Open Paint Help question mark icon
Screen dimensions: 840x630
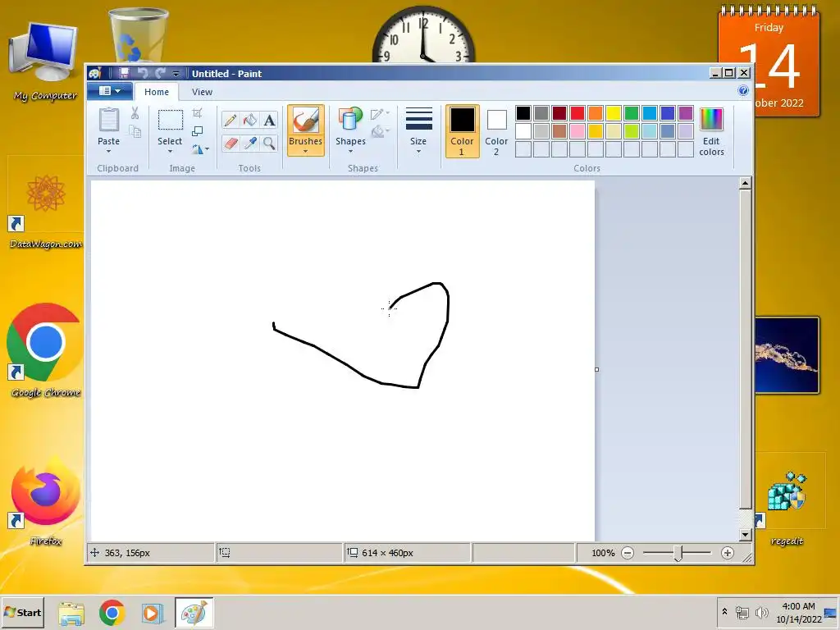pos(743,90)
